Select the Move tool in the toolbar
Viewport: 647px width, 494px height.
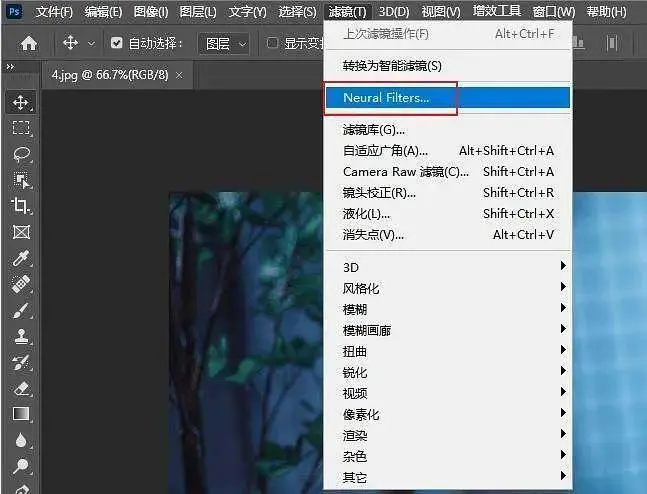pos(21,102)
